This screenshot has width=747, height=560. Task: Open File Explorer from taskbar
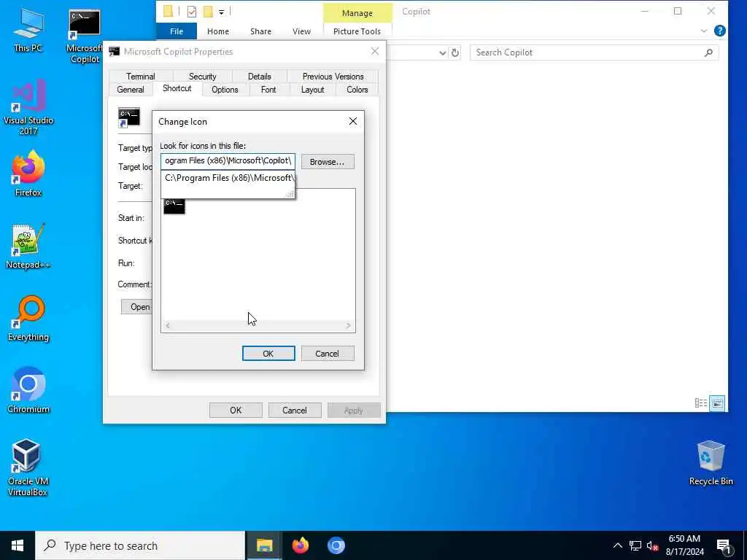click(264, 545)
